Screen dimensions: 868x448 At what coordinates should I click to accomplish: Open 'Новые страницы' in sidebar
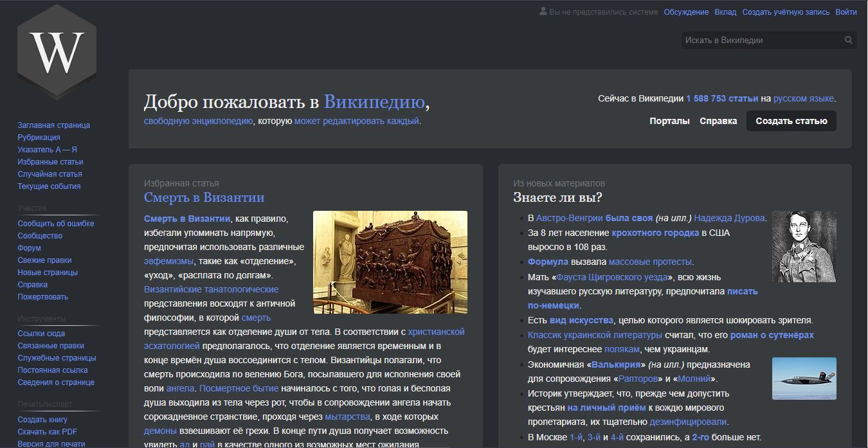[48, 273]
